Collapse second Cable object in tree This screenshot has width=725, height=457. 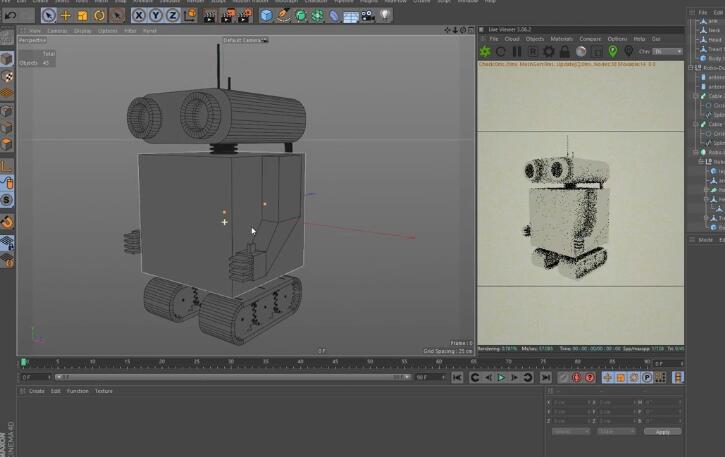pos(695,124)
